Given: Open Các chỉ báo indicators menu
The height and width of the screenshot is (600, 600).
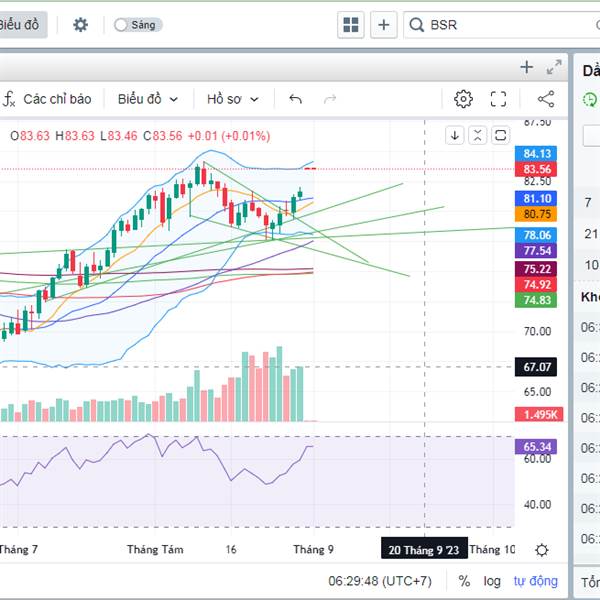Looking at the screenshot, I should (x=47, y=99).
